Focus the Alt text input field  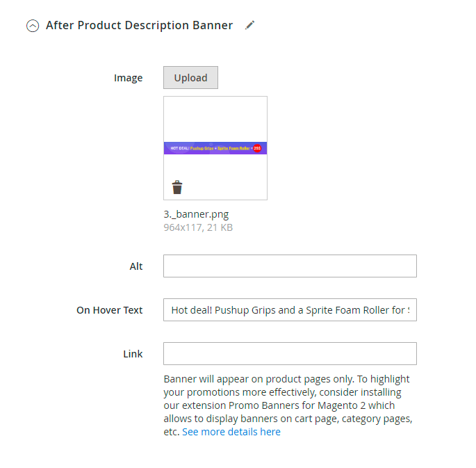pos(290,266)
